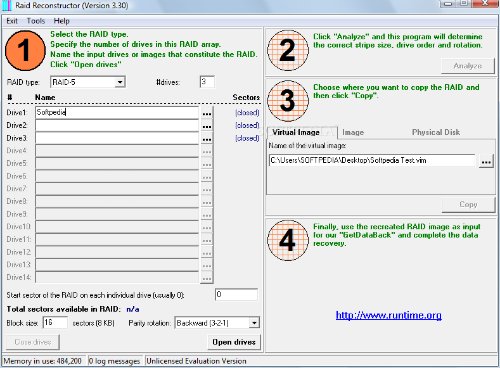Click the Drive1 (closed) sectors status

click(247, 113)
